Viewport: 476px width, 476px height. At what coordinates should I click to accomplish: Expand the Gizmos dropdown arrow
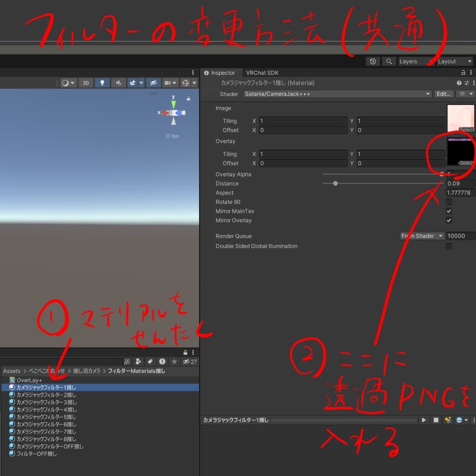tap(194, 83)
